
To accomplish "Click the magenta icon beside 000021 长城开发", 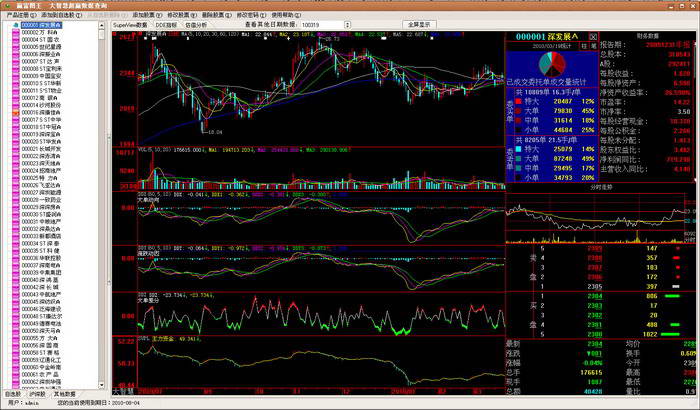I will point(16,149).
